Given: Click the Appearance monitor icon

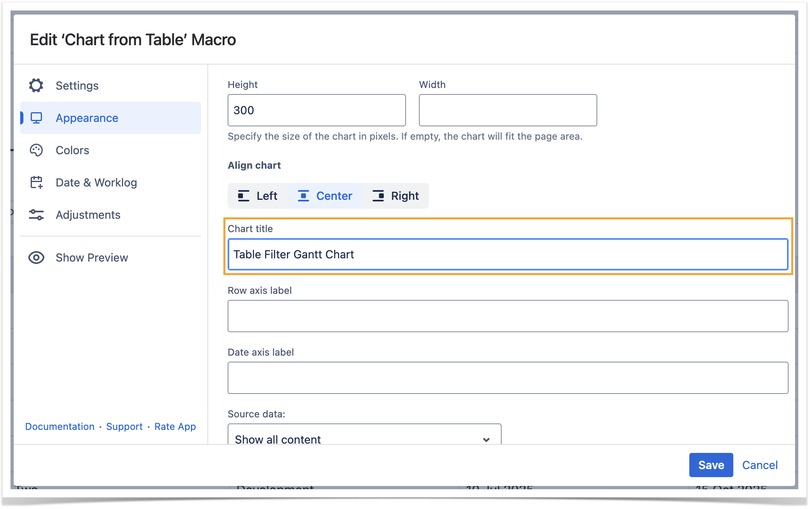Looking at the screenshot, I should click(x=36, y=118).
